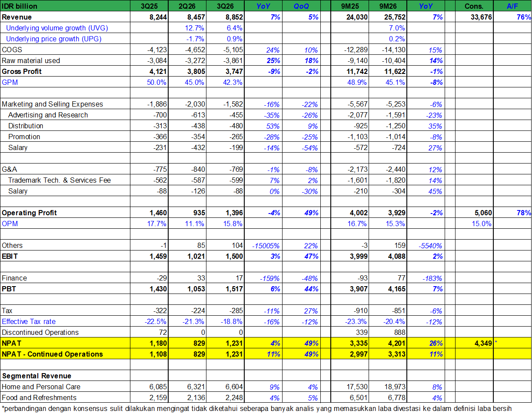Select 'Home and Personal Care' label

(41, 387)
